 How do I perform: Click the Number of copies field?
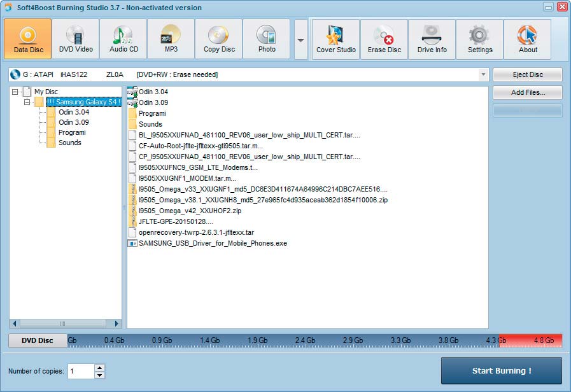click(x=81, y=371)
